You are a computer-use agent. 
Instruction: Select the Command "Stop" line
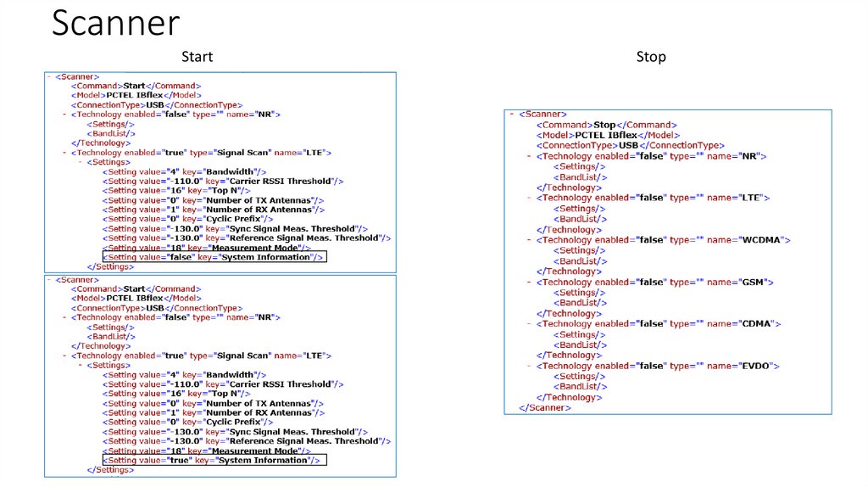pyautogui.click(x=606, y=125)
